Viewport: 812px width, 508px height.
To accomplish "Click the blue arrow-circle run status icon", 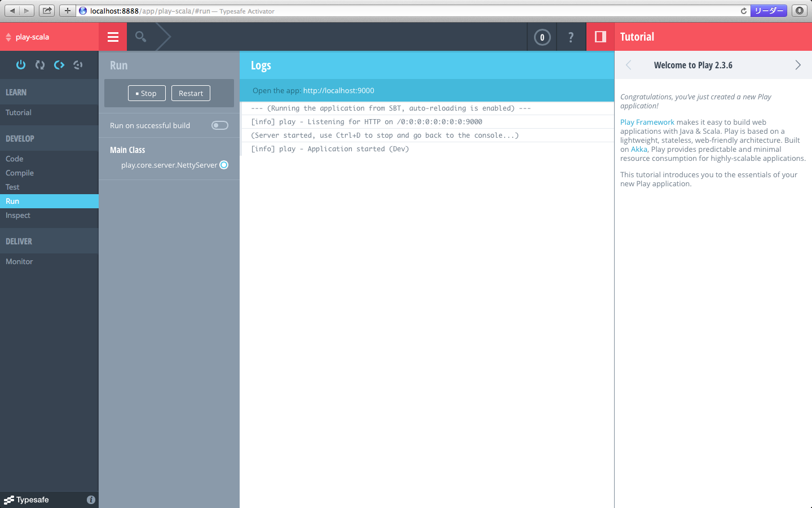I will [x=59, y=65].
